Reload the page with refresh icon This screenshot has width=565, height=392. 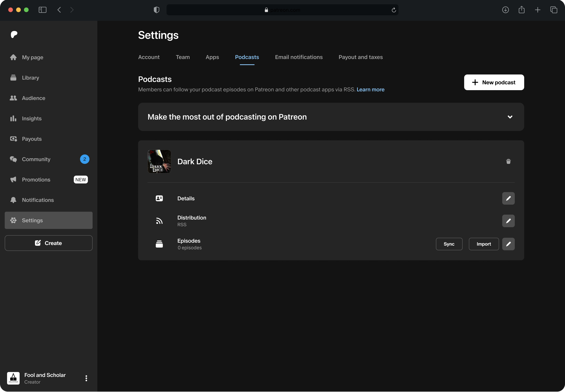pyautogui.click(x=394, y=10)
